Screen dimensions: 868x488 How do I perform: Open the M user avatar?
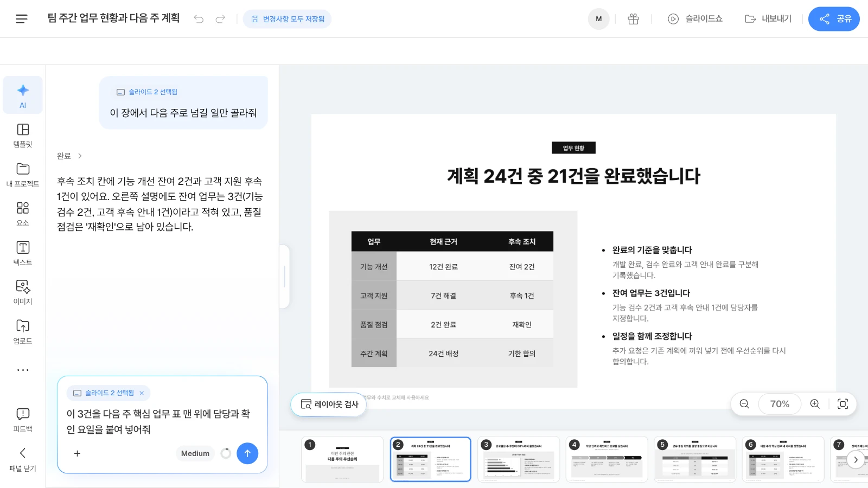click(598, 19)
